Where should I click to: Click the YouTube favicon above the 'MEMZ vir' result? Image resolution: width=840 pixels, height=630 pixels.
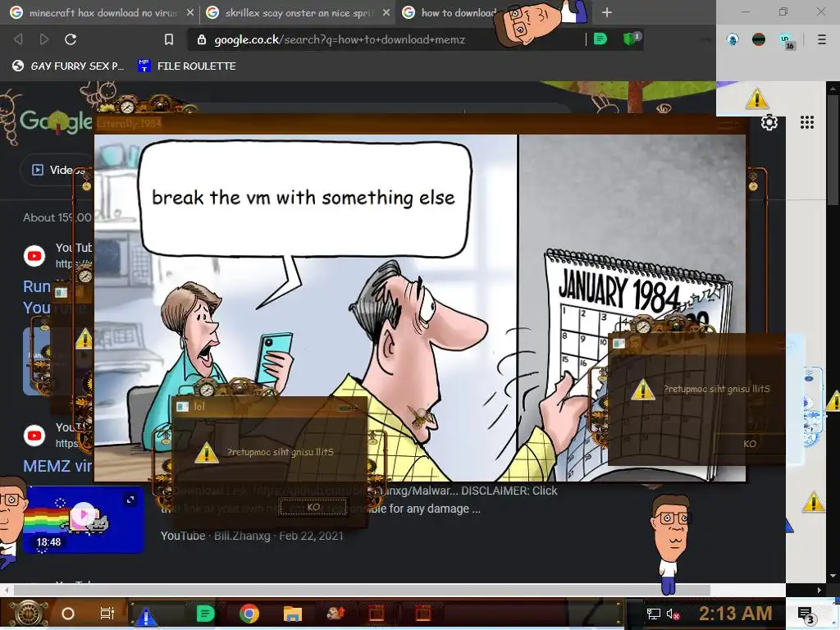click(34, 436)
